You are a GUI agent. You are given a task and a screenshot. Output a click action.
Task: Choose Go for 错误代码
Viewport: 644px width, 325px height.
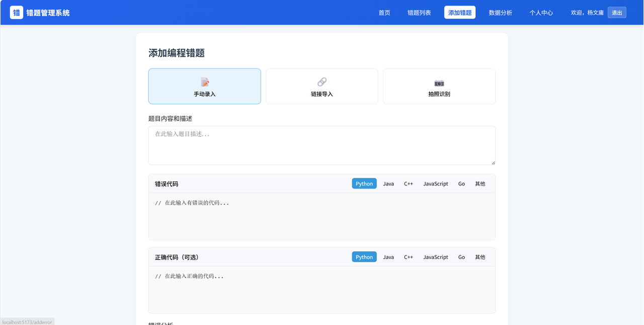pos(461,183)
